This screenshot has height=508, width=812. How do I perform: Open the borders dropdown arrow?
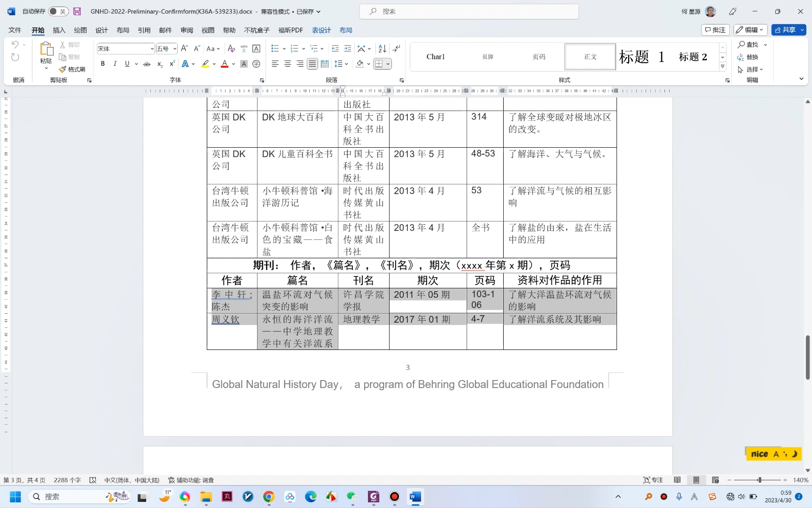388,63
